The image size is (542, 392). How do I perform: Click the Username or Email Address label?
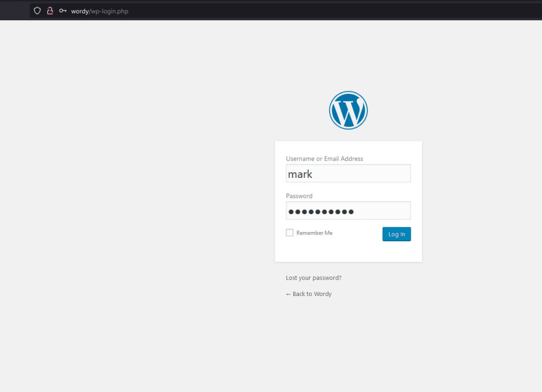(324, 159)
